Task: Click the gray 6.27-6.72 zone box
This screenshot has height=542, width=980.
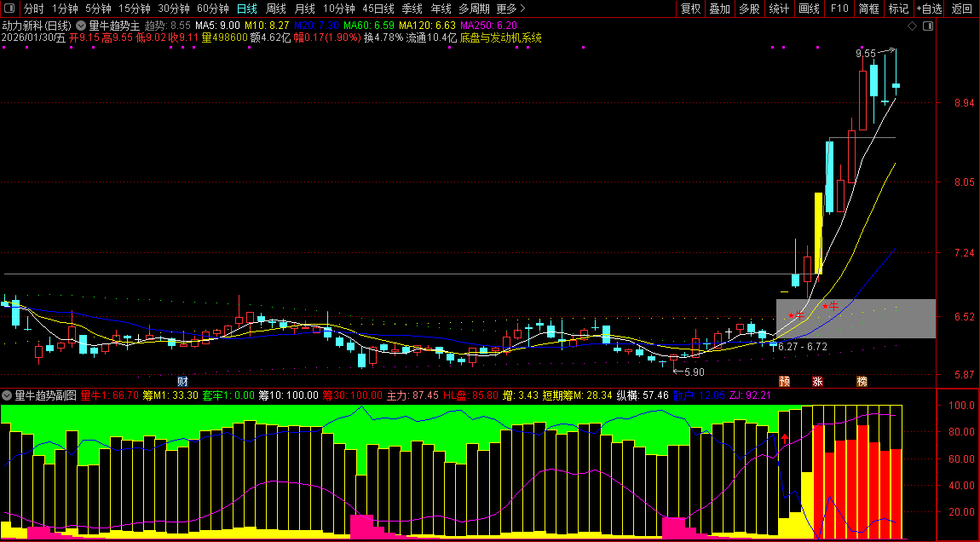Action: [856, 318]
